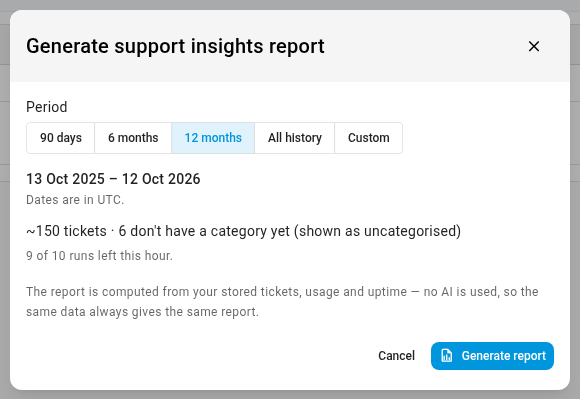Click the "Generate report" label text
Screen dimensions: 580x399
503,355
